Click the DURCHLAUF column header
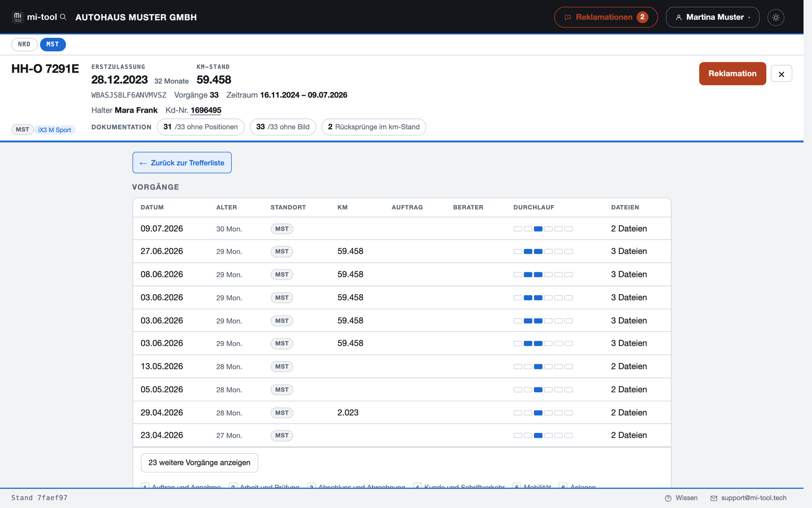The height and width of the screenshot is (508, 812). pyautogui.click(x=534, y=207)
